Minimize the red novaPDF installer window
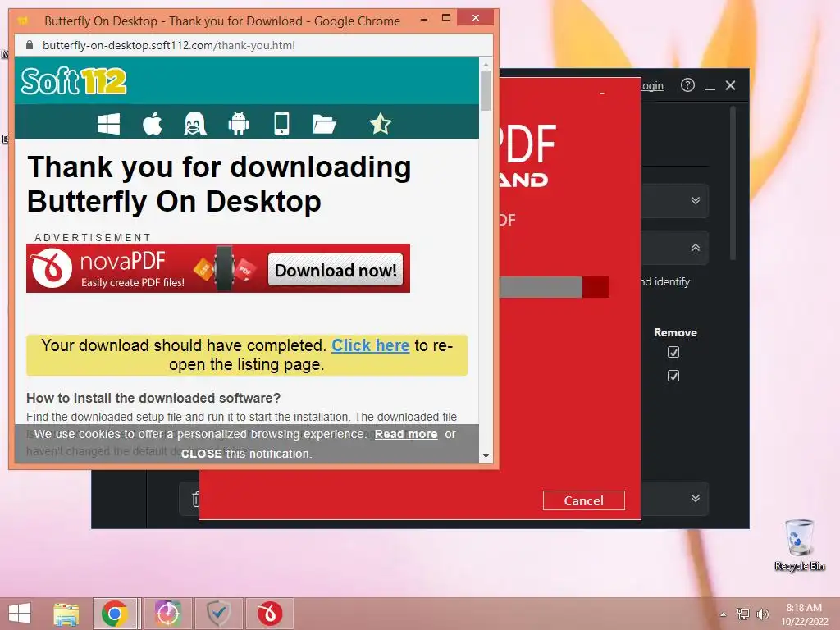840x630 pixels. [602, 93]
